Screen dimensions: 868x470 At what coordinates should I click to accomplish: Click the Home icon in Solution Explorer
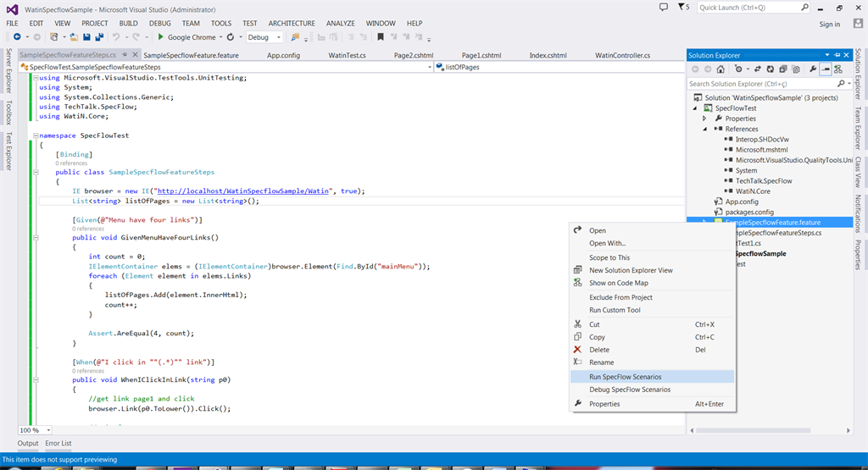click(x=721, y=69)
